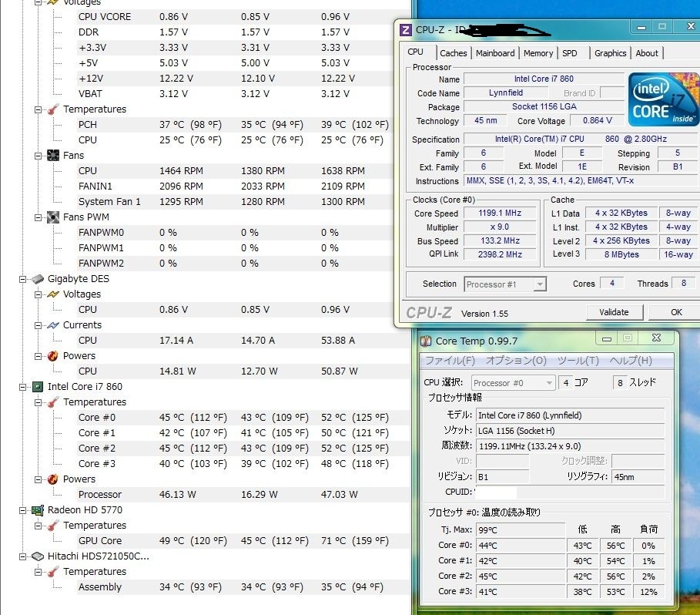This screenshot has width=700, height=615.
Task: Open the About tab in CPU-Z
Action: coord(646,53)
